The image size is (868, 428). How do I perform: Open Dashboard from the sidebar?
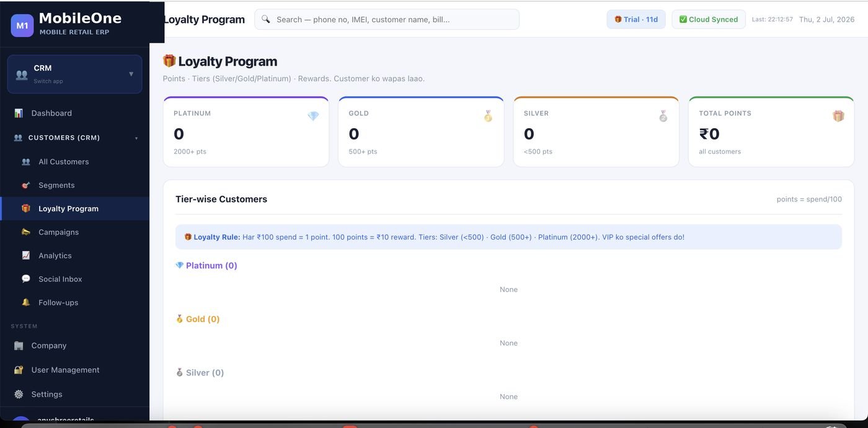tap(74, 113)
